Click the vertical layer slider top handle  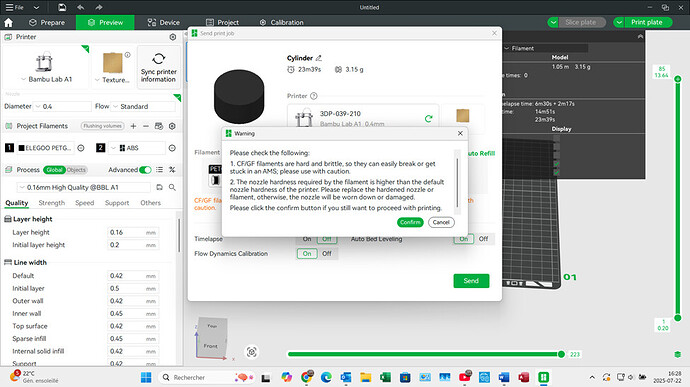click(678, 79)
